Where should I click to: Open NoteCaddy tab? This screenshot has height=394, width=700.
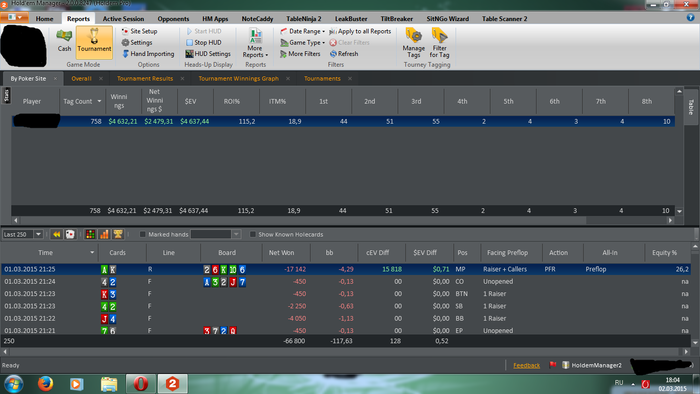[257, 19]
